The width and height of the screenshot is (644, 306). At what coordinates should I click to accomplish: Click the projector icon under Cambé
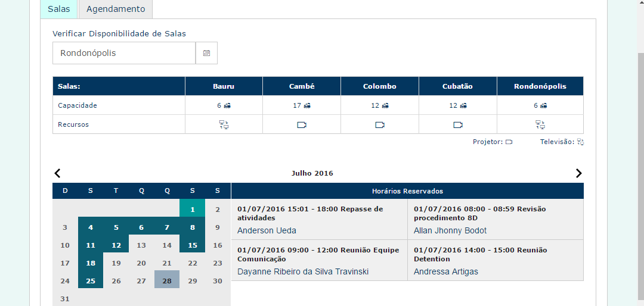(302, 124)
